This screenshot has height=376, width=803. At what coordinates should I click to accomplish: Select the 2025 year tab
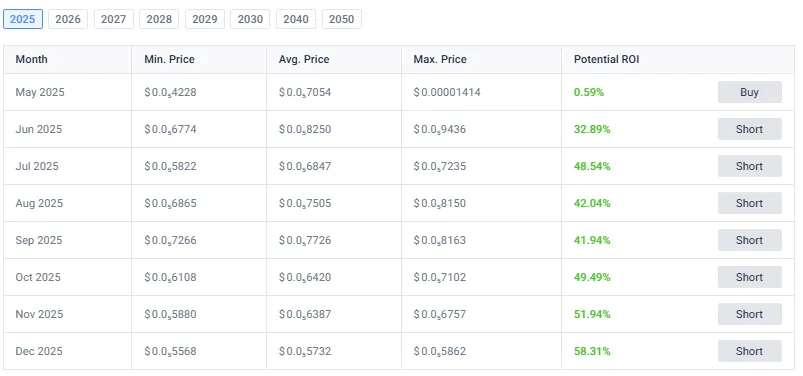click(x=23, y=19)
